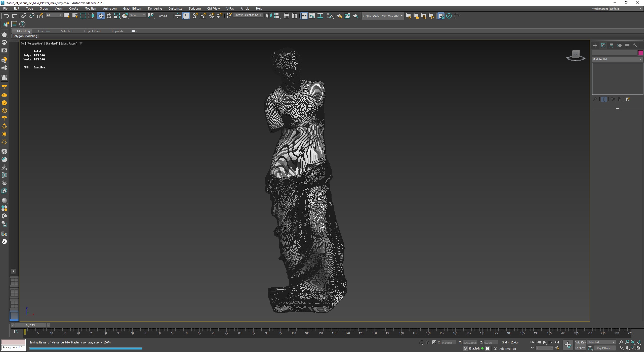
Task: Click the current frame number field
Action: point(545,348)
